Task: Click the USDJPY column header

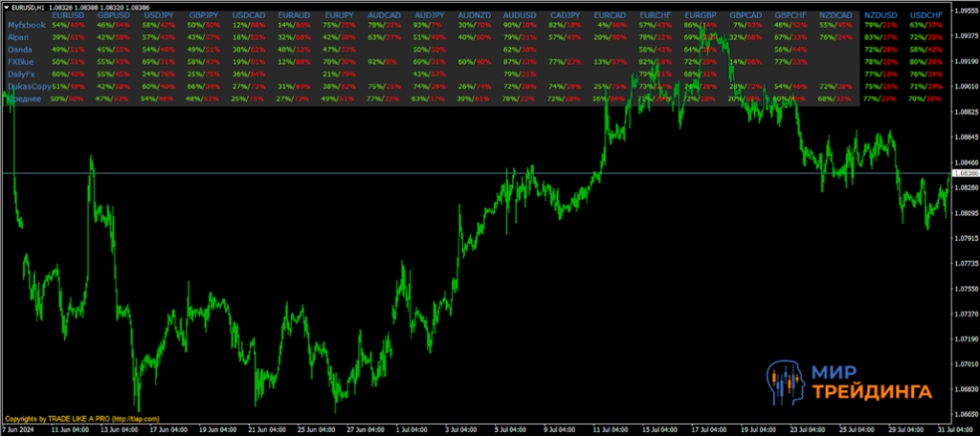Action: click(159, 15)
